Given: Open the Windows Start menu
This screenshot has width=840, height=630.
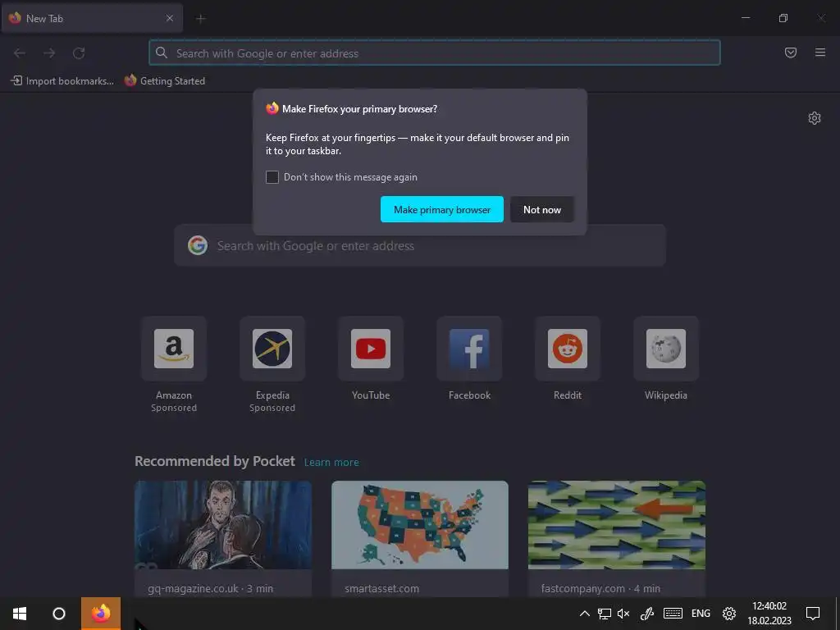Looking at the screenshot, I should tap(20, 614).
